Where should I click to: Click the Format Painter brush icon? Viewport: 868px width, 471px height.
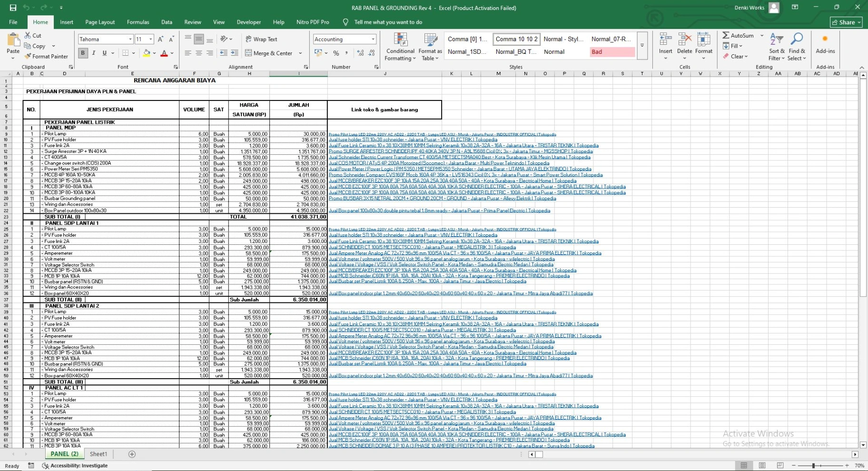pyautogui.click(x=29, y=56)
